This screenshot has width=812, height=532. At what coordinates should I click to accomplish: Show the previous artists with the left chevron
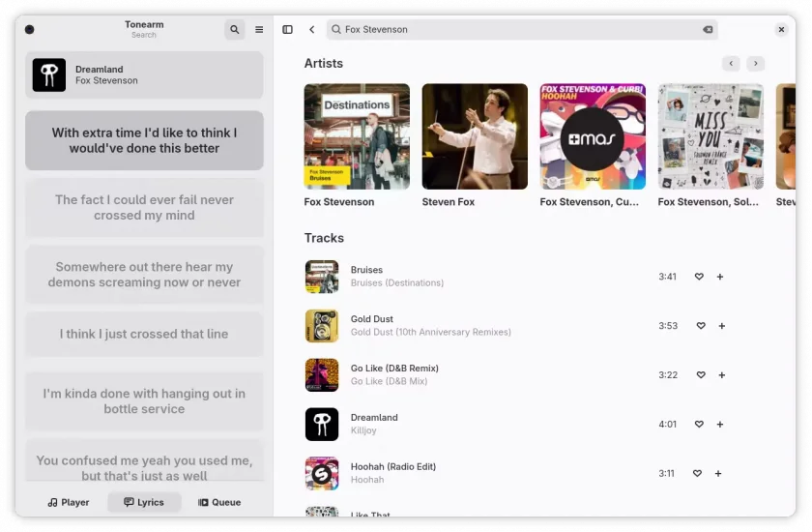(x=731, y=63)
